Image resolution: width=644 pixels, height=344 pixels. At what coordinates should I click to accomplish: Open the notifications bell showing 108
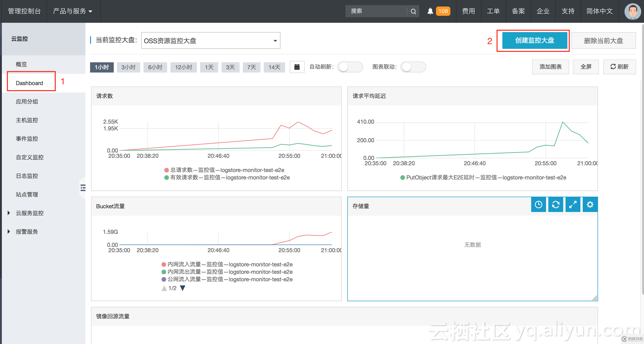(x=430, y=11)
